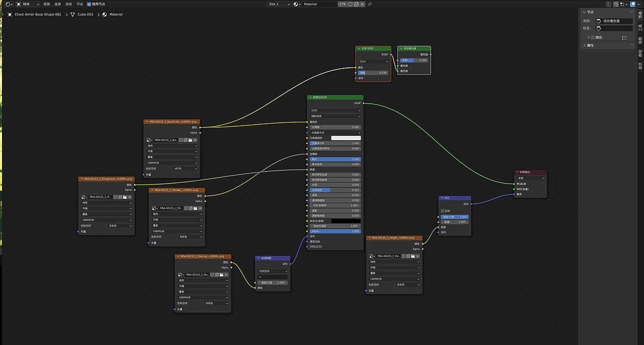Click Cube.003 breadcrumb label
The height and width of the screenshot is (345, 644).
[x=86, y=15]
